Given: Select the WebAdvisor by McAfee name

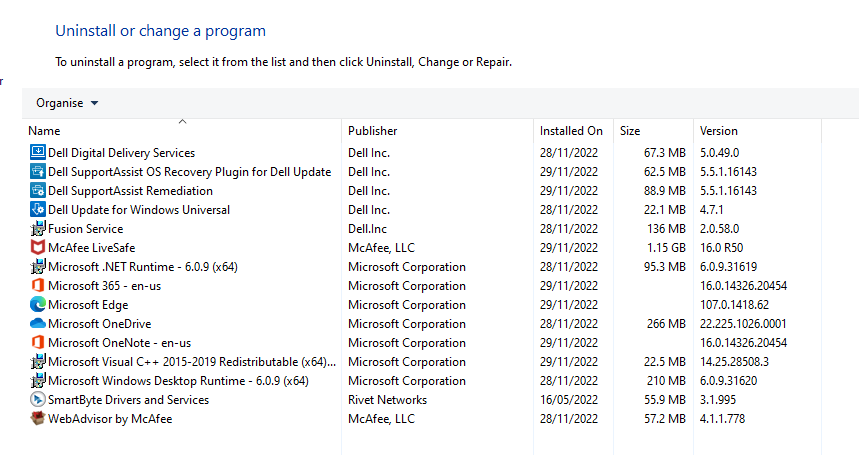Looking at the screenshot, I should tap(110, 419).
